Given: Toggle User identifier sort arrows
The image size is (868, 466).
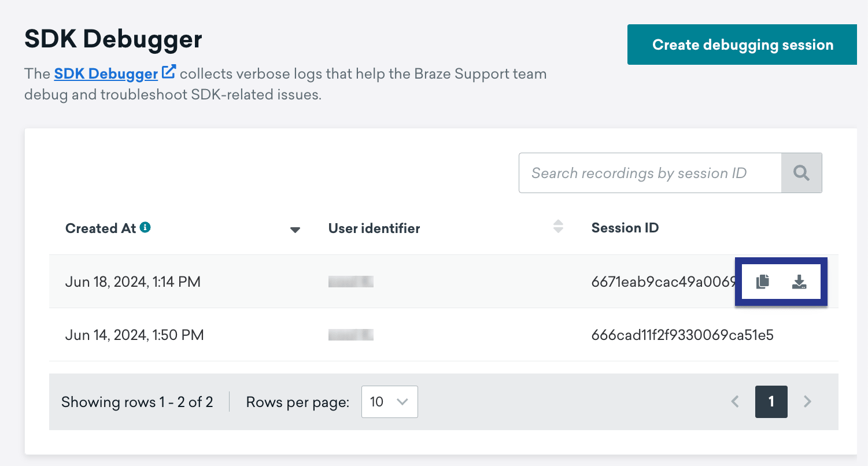Looking at the screenshot, I should [x=558, y=227].
